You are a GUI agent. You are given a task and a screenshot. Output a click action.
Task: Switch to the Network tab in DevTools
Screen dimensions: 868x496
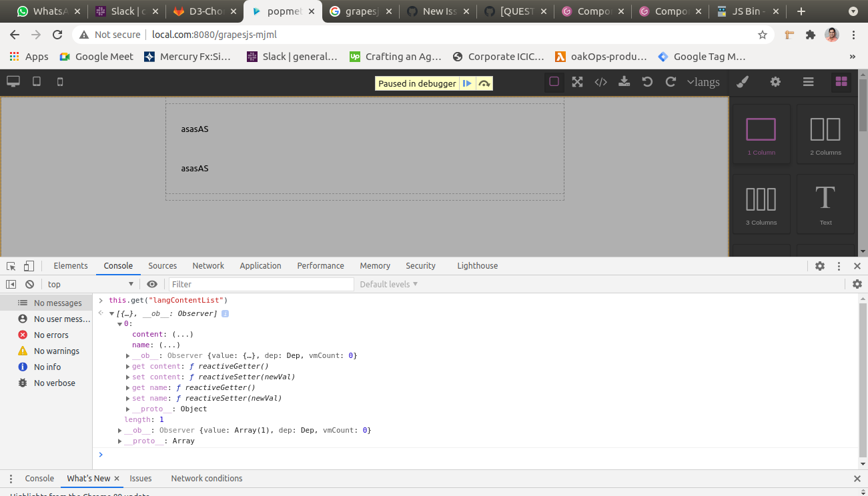click(207, 265)
